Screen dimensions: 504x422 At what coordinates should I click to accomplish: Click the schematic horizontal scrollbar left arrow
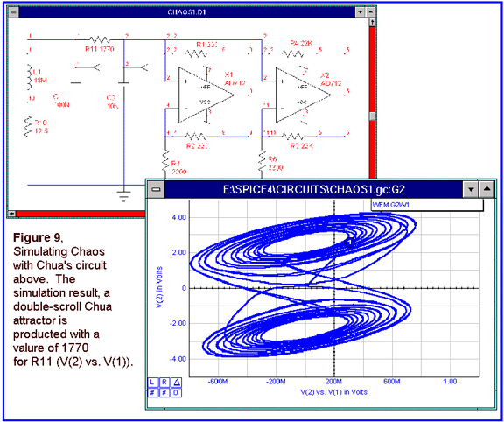[x=12, y=214]
